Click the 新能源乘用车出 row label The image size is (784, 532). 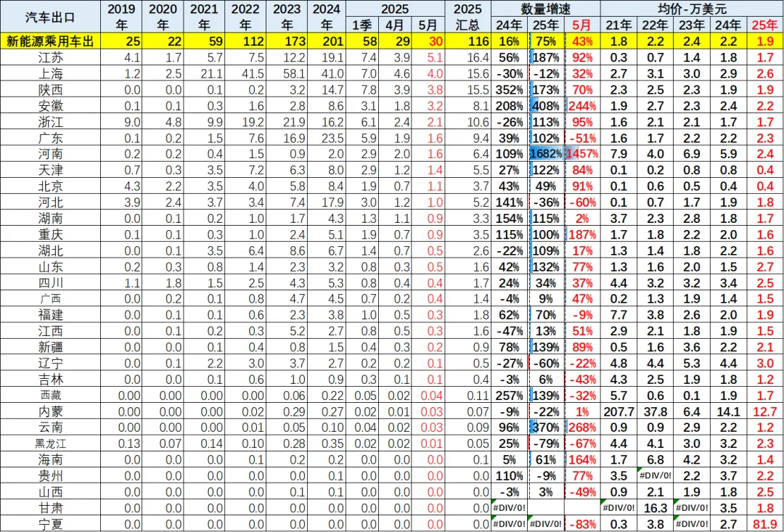[51, 42]
